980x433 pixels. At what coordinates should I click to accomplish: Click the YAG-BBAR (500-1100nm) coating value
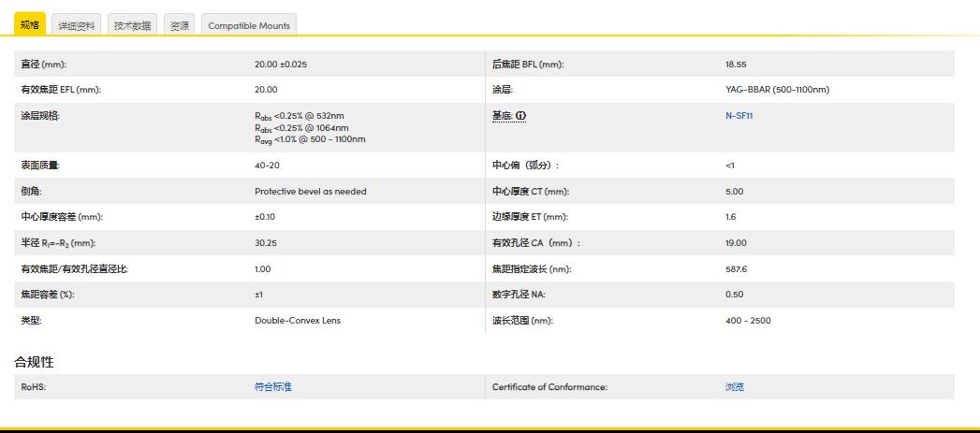point(777,90)
